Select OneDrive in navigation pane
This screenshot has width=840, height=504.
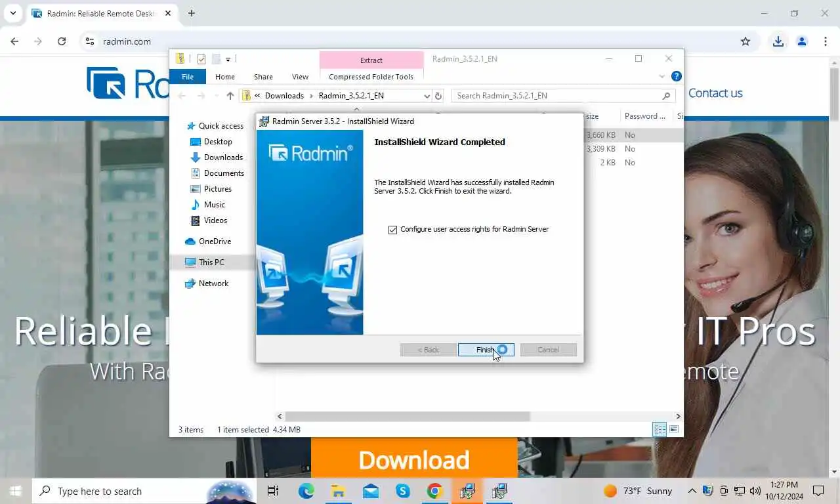pos(215,241)
